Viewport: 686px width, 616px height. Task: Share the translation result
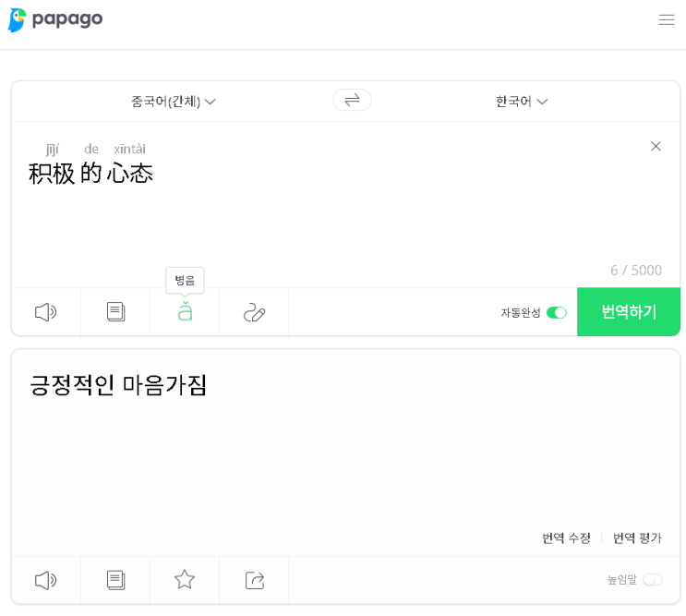254,580
